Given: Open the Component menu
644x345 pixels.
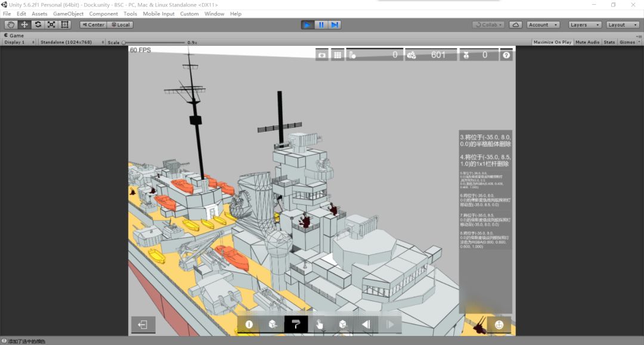Looking at the screenshot, I should [104, 14].
